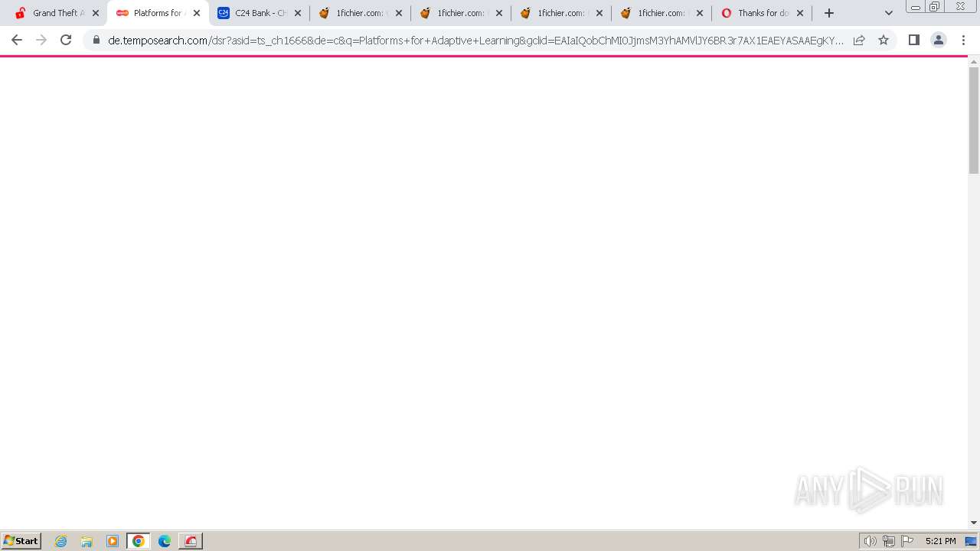The height and width of the screenshot is (551, 980).
Task: Launch Internet Explorer from the taskbar
Action: (x=61, y=541)
